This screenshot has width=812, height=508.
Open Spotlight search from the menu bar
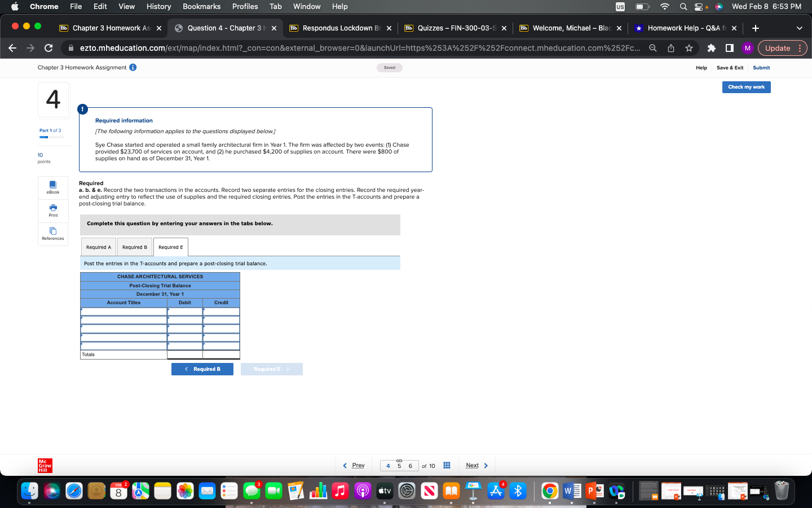tap(683, 7)
